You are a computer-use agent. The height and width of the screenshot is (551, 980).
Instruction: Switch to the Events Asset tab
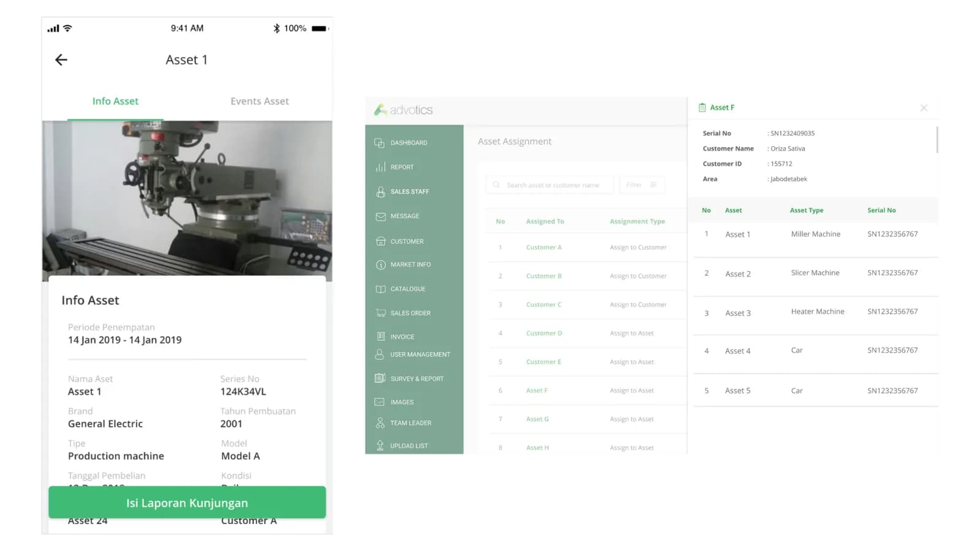tap(260, 101)
